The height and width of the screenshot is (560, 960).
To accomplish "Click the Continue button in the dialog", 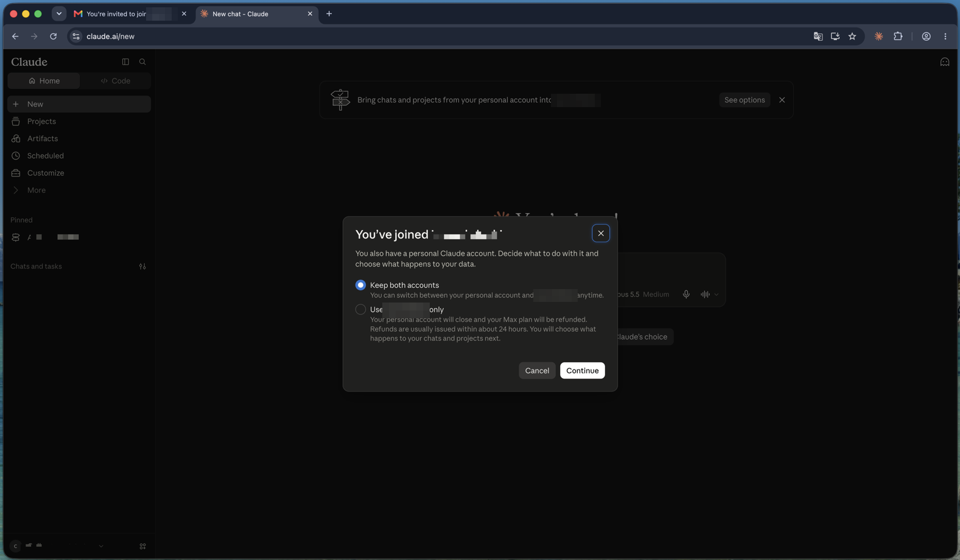I will tap(582, 370).
